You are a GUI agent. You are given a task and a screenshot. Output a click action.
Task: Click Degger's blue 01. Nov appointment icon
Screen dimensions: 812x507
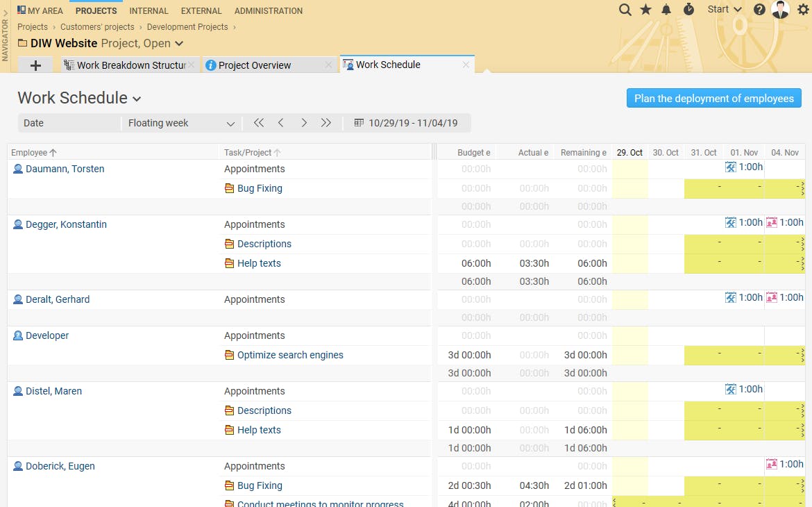[x=731, y=222]
